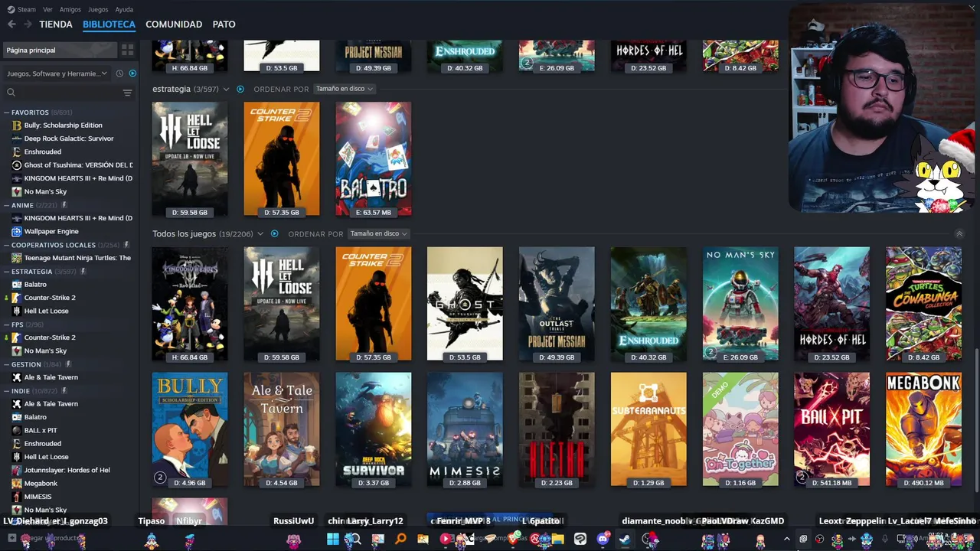This screenshot has height=551, width=980.
Task: Go to COMUNIDAD tab
Action: (174, 24)
